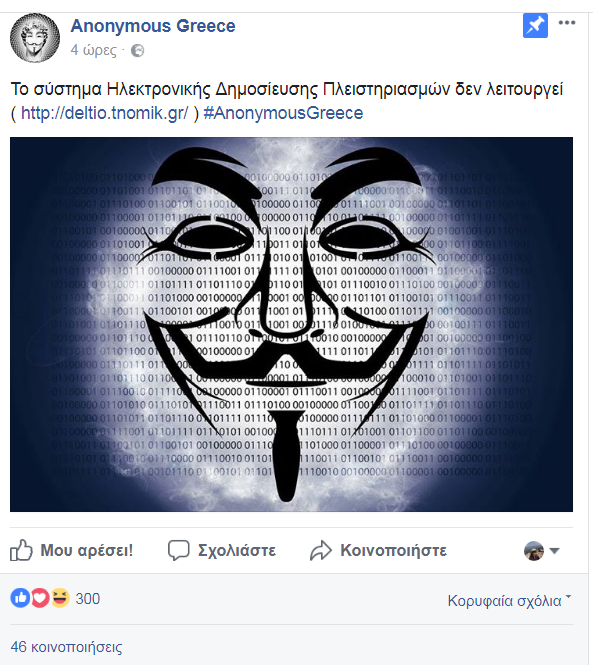Click the laughing haha reaction emoji
Image resolution: width=593 pixels, height=665 pixels.
(x=60, y=598)
